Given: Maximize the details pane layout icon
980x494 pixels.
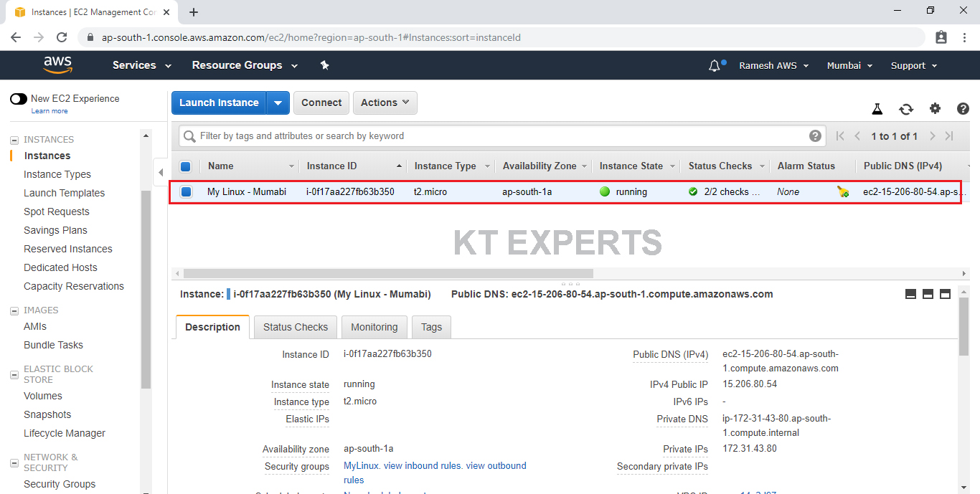Looking at the screenshot, I should (x=945, y=294).
